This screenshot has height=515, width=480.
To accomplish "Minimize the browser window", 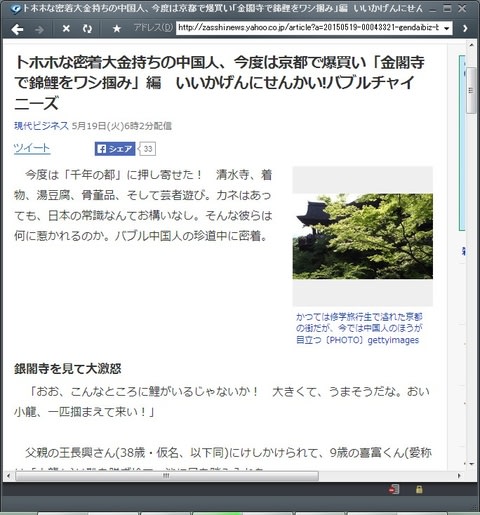I will 433,9.
